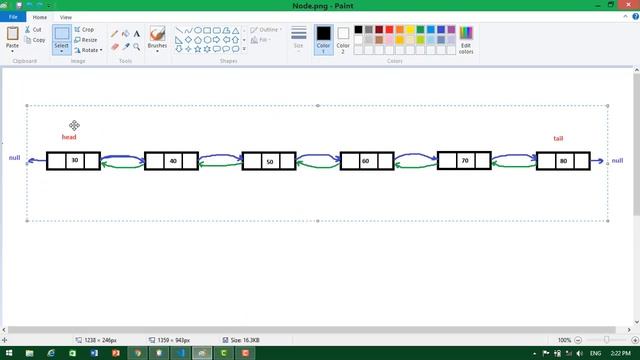This screenshot has height=360, width=640.
Task: Click the scroll down arrow of the vertical scrollbar
Action: [x=636, y=322]
